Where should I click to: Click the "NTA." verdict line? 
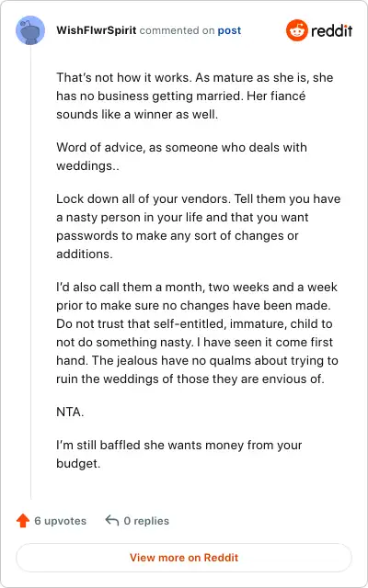click(x=70, y=413)
